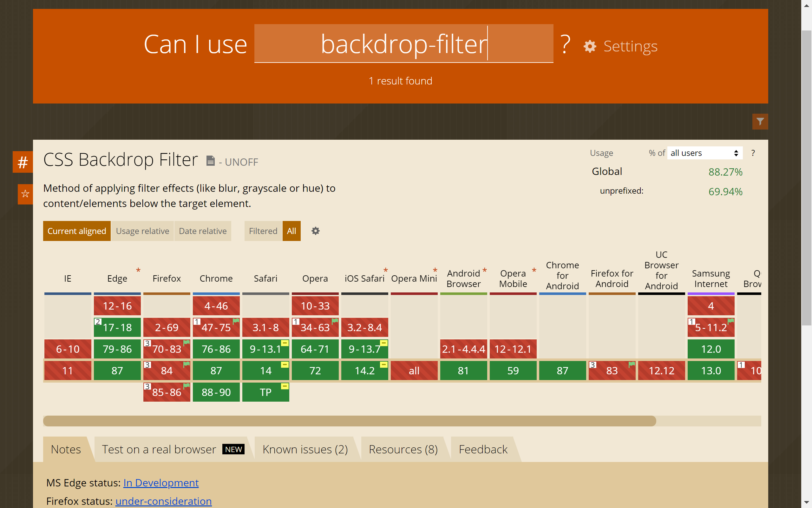This screenshot has width=812, height=508.
Task: Click flag icon on Firefox for Android 83
Action: 632,364
